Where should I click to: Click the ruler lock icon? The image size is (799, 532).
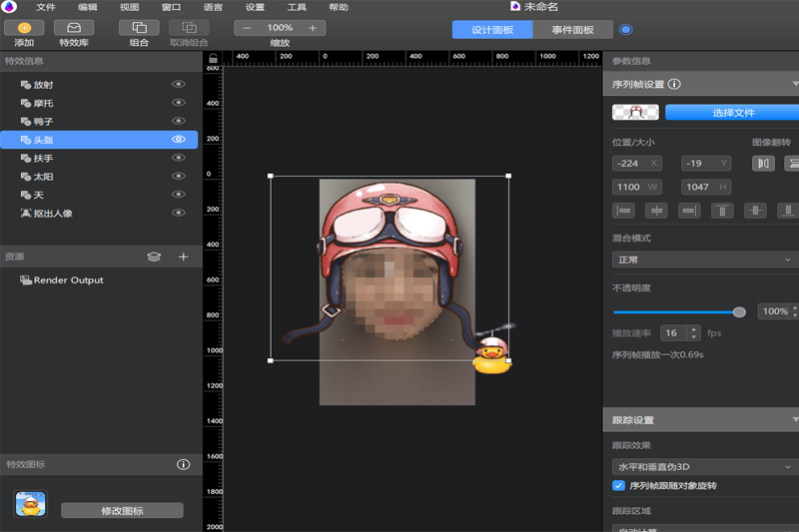(213, 58)
